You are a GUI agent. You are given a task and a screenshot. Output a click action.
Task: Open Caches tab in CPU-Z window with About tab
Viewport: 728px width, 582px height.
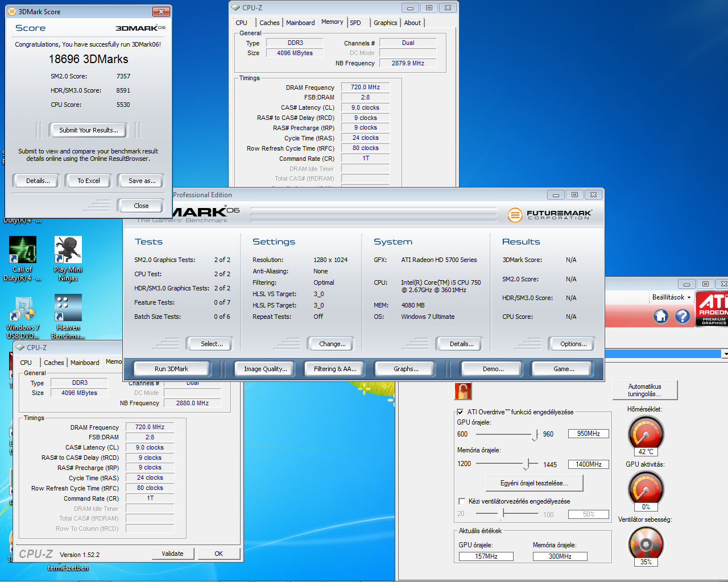pos(270,23)
